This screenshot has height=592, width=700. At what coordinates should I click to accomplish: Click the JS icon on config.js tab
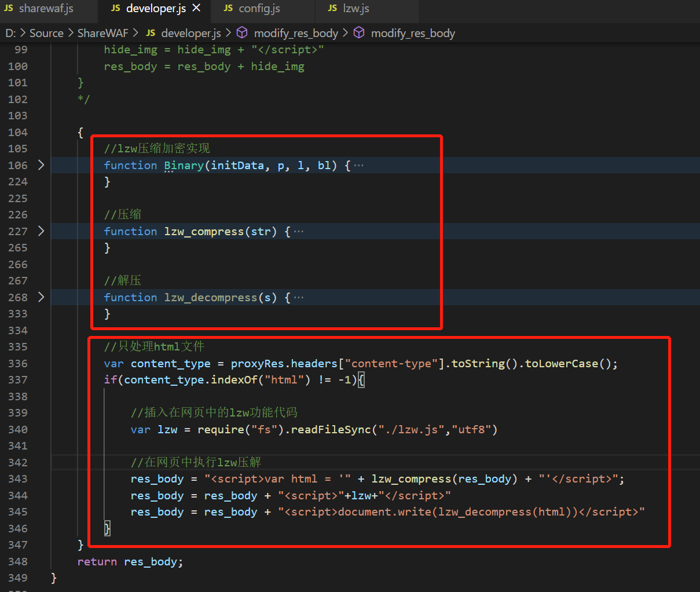tap(228, 8)
